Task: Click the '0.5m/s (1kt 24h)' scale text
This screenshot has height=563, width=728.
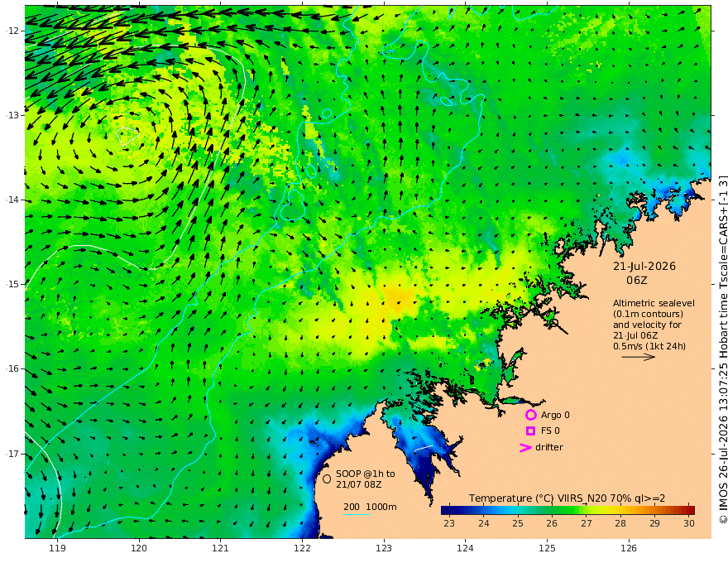Action: point(649,346)
